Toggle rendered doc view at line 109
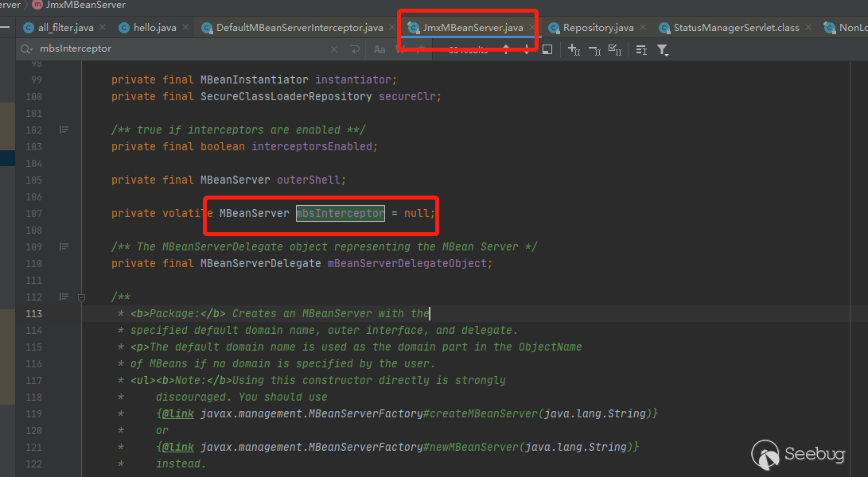The image size is (868, 477). 64,246
